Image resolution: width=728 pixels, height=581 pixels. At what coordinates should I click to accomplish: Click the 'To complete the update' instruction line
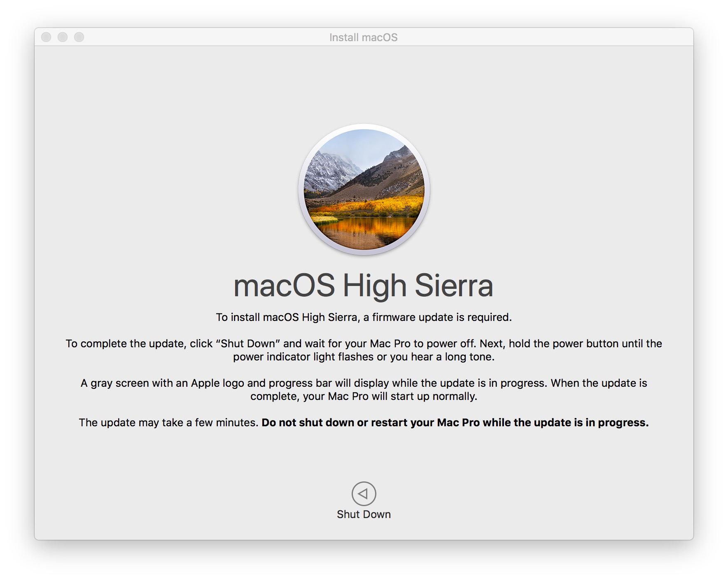(x=364, y=344)
